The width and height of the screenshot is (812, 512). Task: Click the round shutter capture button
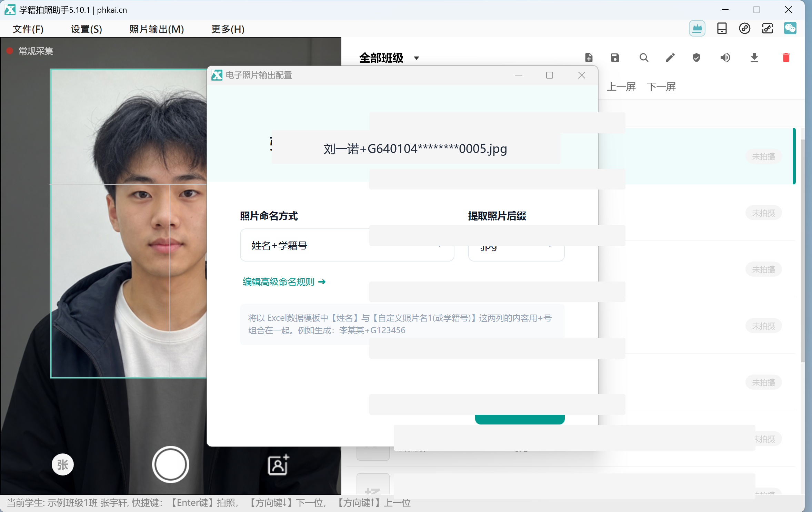tap(170, 464)
